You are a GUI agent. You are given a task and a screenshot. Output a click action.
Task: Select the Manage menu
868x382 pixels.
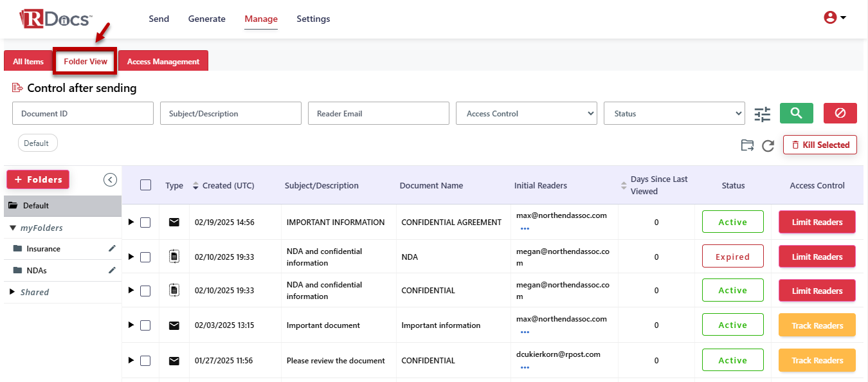point(261,19)
